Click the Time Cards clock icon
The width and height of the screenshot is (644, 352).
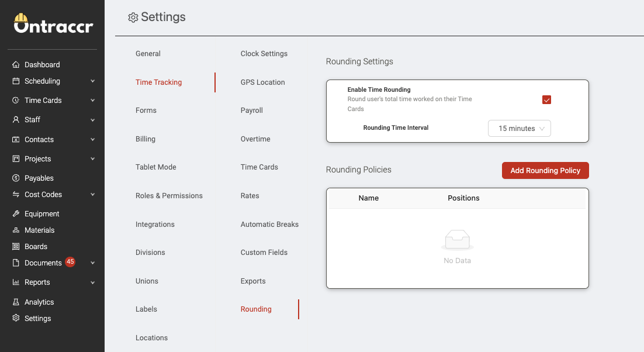pos(16,100)
